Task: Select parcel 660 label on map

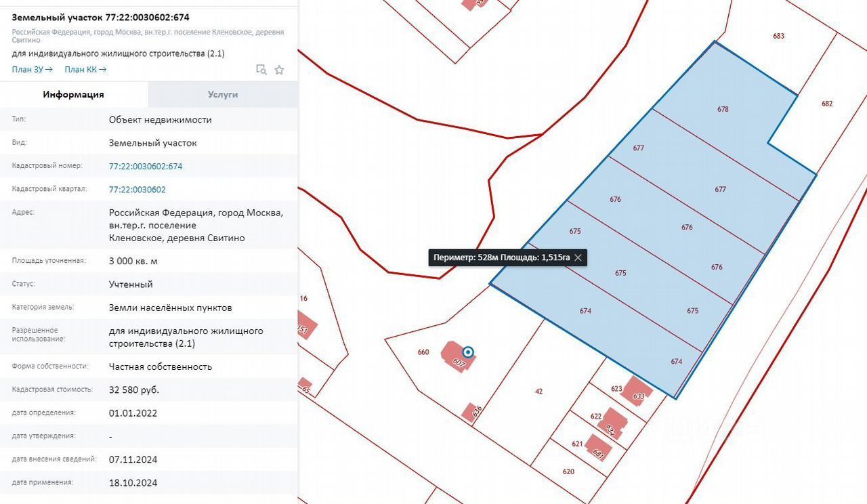Action: [423, 352]
